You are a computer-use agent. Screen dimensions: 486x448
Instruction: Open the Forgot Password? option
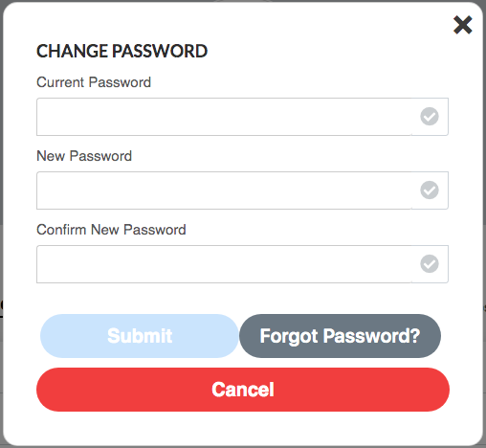click(x=340, y=336)
